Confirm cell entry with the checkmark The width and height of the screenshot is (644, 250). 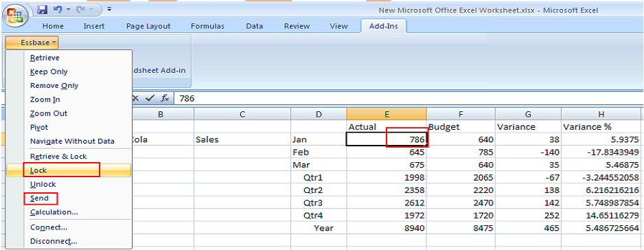[150, 98]
